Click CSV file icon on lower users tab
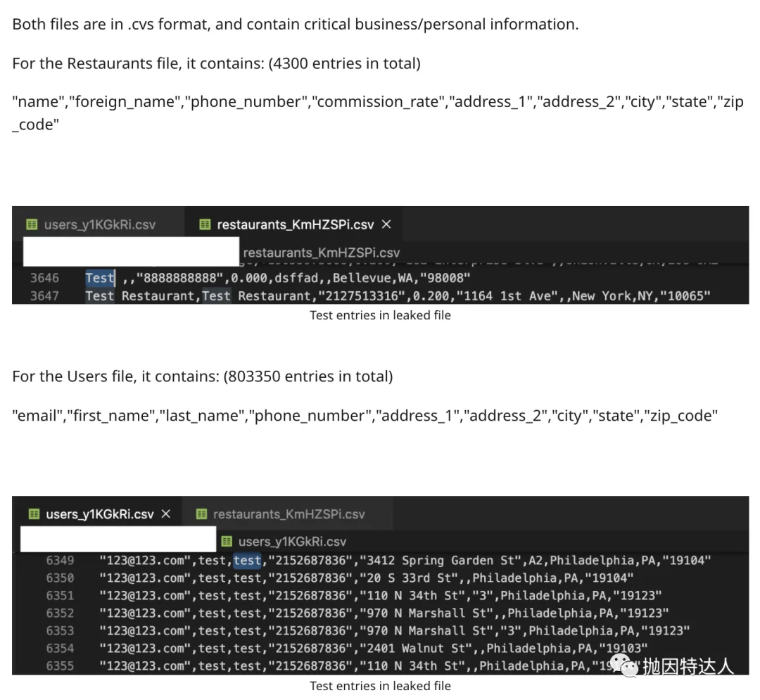Viewport: 760px width, 700px height. [x=34, y=514]
